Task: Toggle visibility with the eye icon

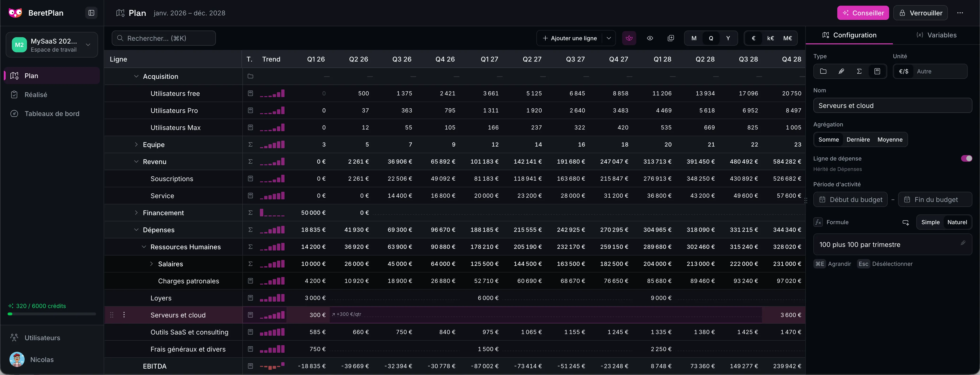Action: coord(650,38)
